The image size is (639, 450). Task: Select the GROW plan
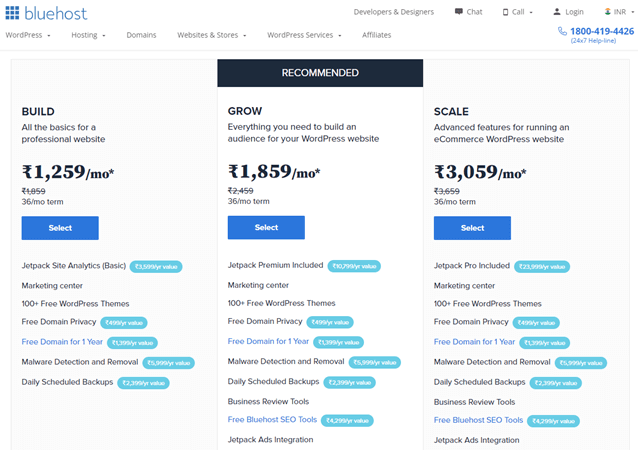coord(266,228)
